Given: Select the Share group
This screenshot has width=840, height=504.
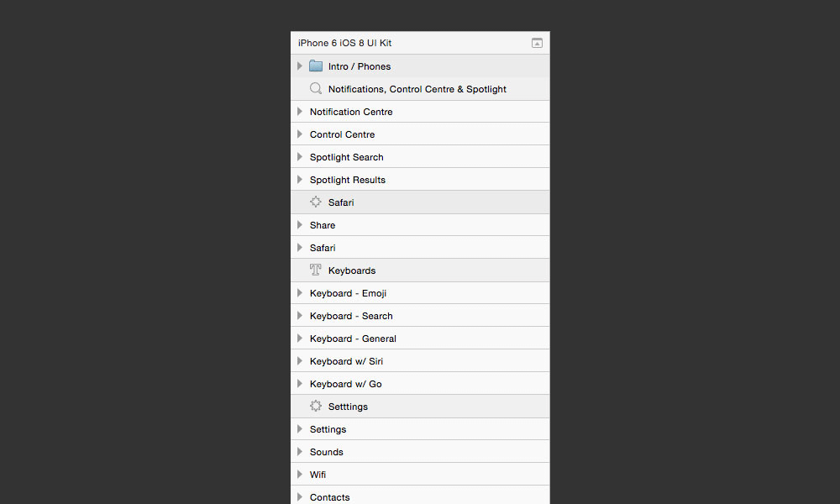Looking at the screenshot, I should (323, 224).
